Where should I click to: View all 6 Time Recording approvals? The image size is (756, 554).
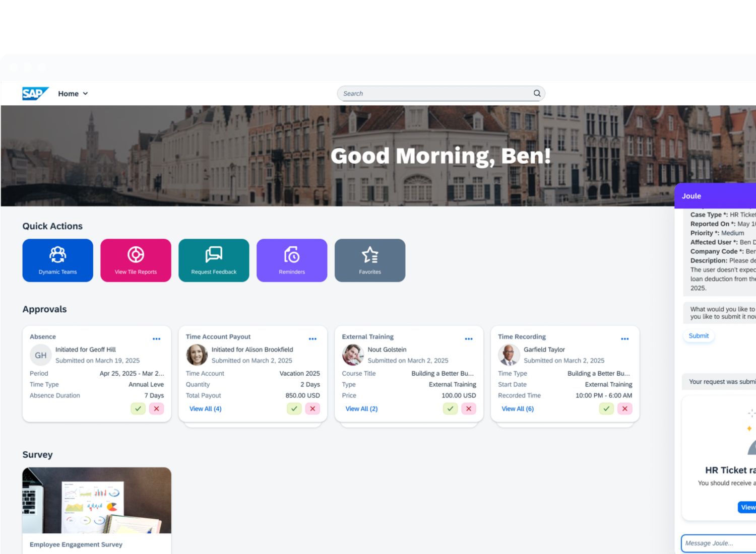[517, 408]
